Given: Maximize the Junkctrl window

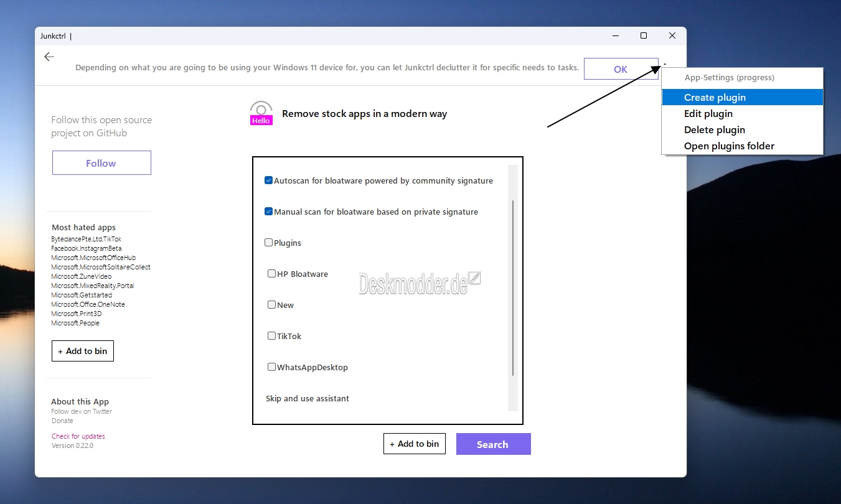Looking at the screenshot, I should [x=644, y=36].
